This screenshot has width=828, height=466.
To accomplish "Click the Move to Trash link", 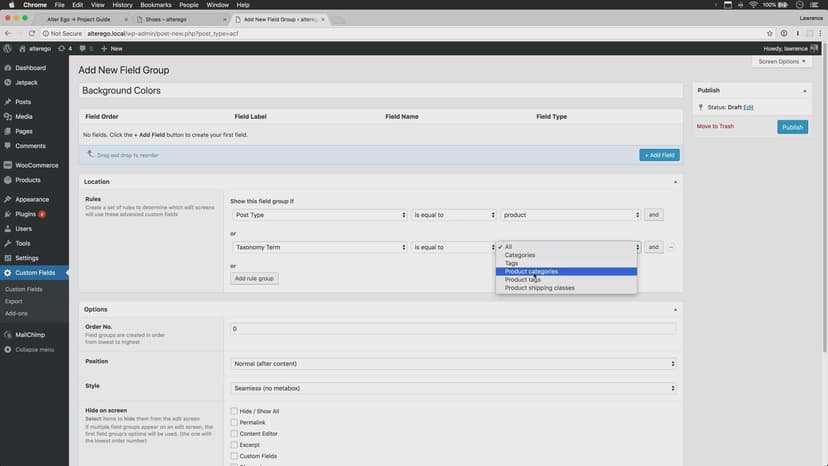I will (715, 126).
